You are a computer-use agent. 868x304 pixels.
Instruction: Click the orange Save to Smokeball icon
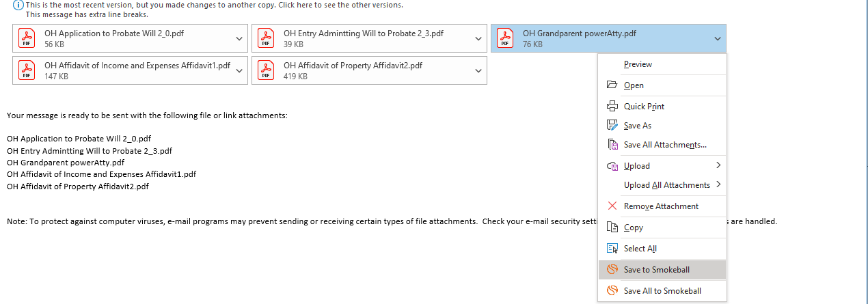[x=612, y=270]
